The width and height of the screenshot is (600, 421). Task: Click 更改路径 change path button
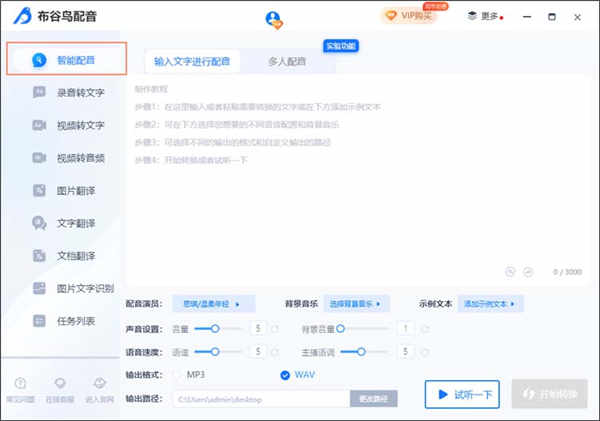(x=373, y=399)
